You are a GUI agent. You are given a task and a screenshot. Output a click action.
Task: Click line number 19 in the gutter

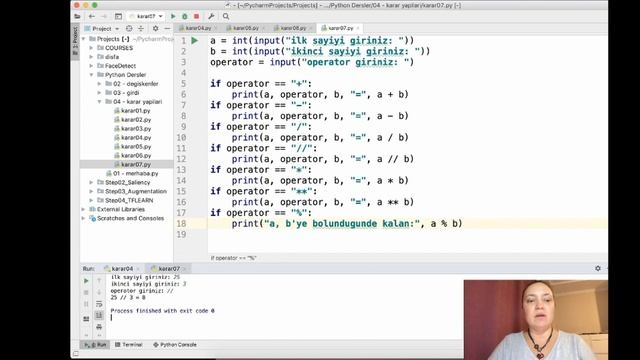181,235
